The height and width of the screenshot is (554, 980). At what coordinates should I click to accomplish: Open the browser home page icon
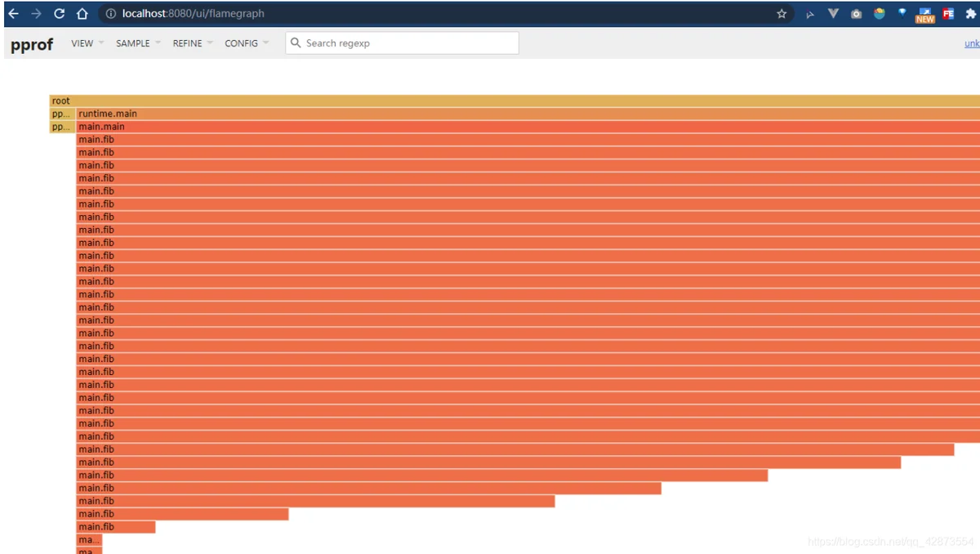coord(82,14)
